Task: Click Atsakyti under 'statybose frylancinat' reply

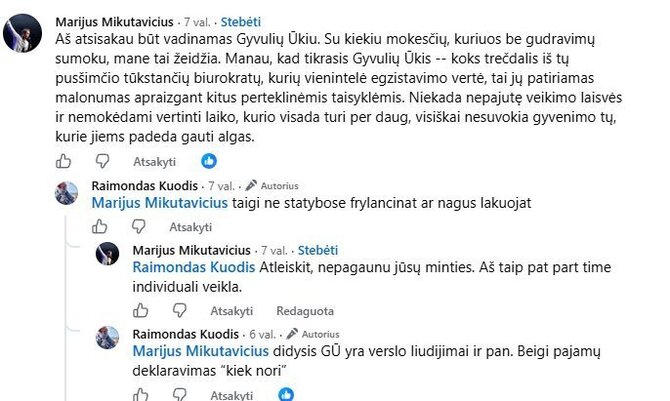Action: pyautogui.click(x=191, y=227)
